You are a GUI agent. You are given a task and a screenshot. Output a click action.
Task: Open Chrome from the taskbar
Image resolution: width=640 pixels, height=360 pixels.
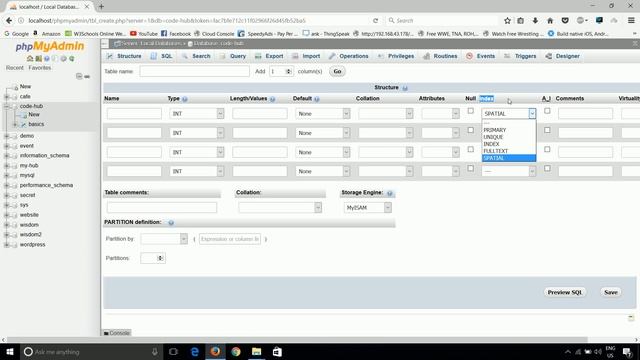pos(236,352)
